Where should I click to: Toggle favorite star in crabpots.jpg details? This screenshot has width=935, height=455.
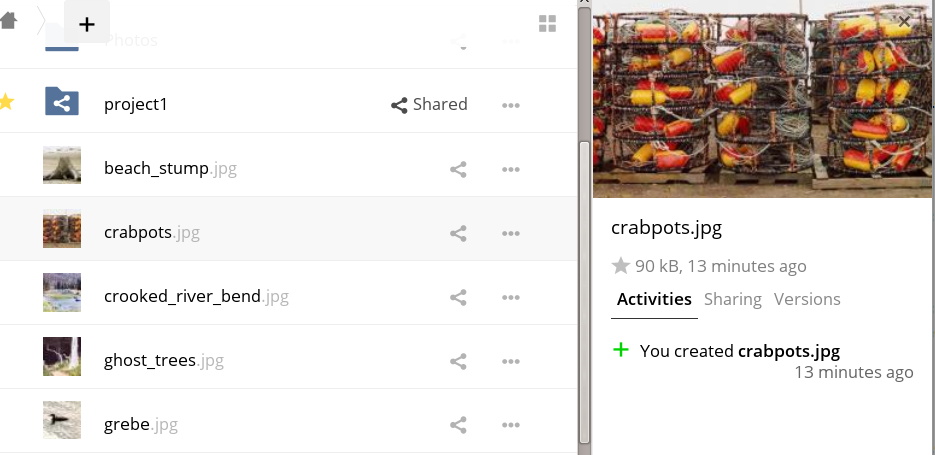click(620, 266)
